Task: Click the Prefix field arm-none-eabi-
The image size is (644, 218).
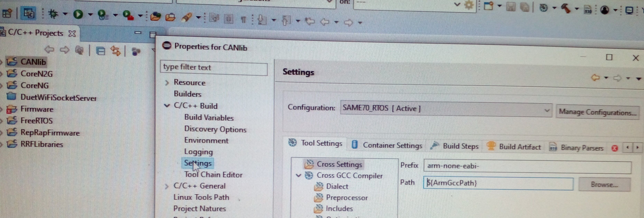Action: point(528,167)
